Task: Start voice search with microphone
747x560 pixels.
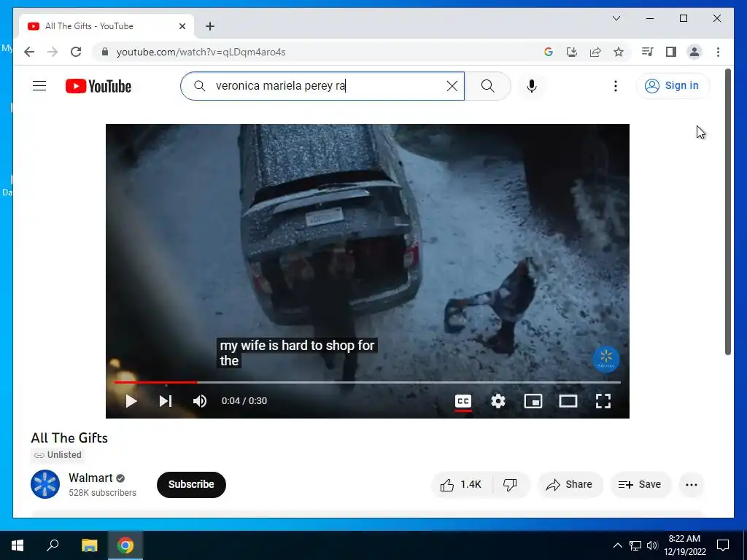Action: pos(532,86)
